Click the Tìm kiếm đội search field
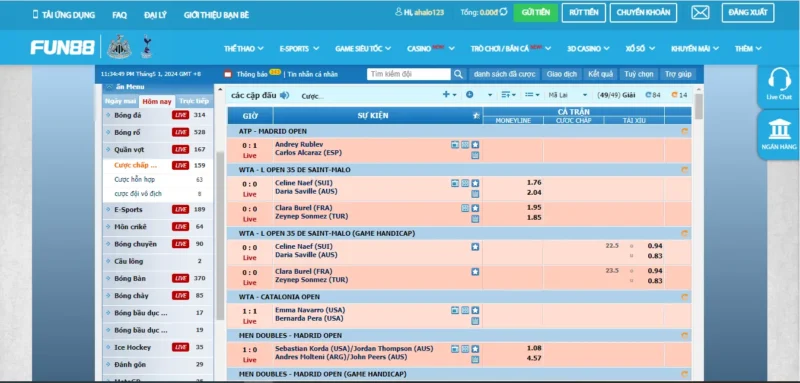This screenshot has height=383, width=800. click(409, 74)
